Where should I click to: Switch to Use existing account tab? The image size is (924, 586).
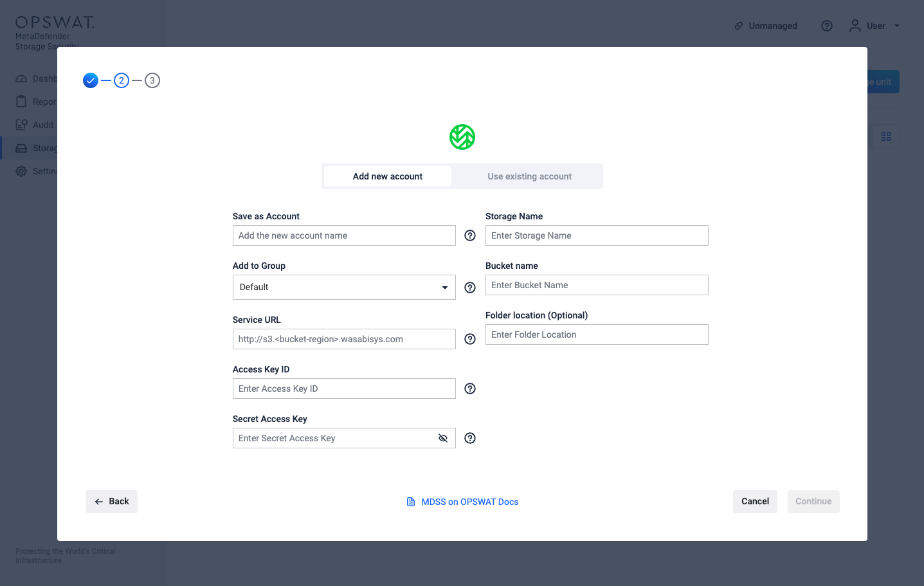point(529,176)
